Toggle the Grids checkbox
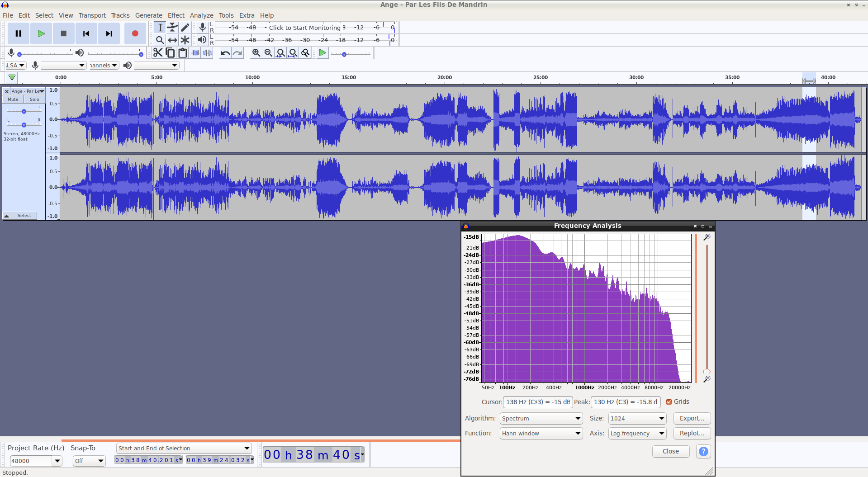Image resolution: width=868 pixels, height=477 pixels. 669,402
